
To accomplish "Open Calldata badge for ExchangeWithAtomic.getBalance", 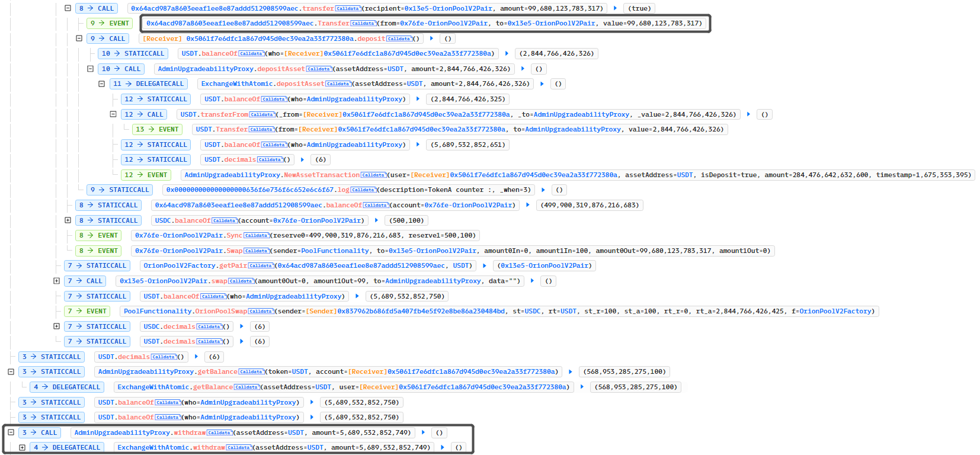I will coord(246,387).
